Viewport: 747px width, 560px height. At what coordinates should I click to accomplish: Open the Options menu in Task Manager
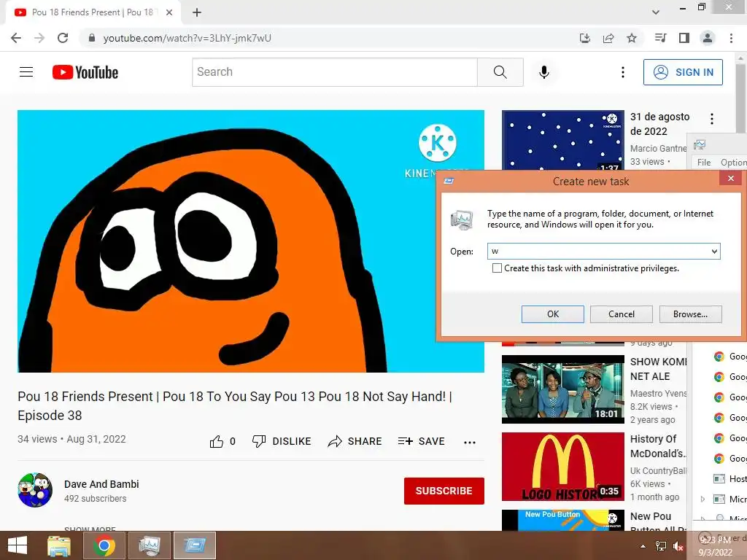pyautogui.click(x=733, y=163)
